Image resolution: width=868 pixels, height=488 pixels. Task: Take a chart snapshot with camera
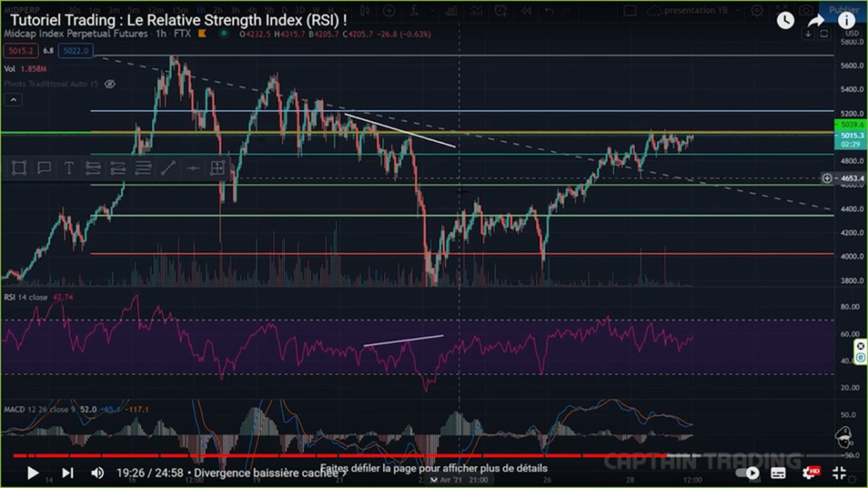[x=806, y=9]
